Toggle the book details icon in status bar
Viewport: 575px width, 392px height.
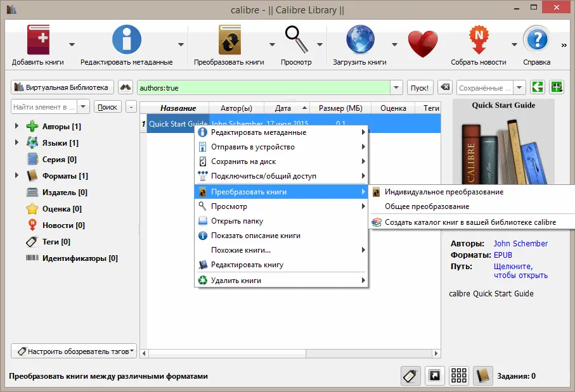point(483,376)
